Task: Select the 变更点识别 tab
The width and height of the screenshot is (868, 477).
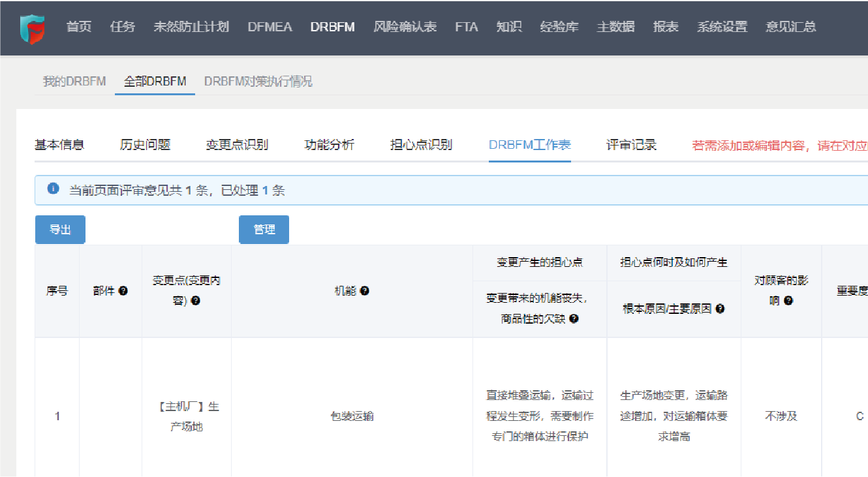Action: tap(237, 145)
